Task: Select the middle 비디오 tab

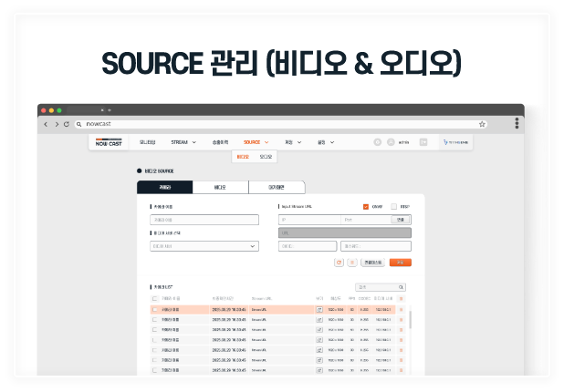Action: pos(220,187)
